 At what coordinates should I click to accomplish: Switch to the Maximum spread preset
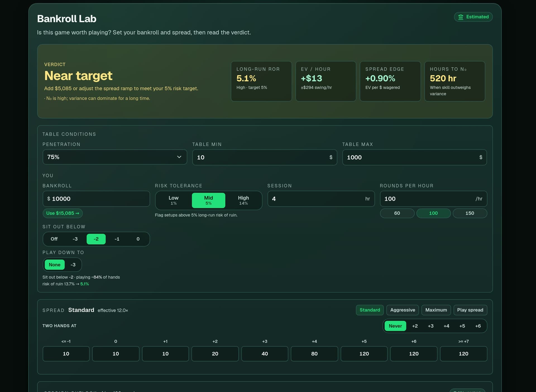point(436,310)
